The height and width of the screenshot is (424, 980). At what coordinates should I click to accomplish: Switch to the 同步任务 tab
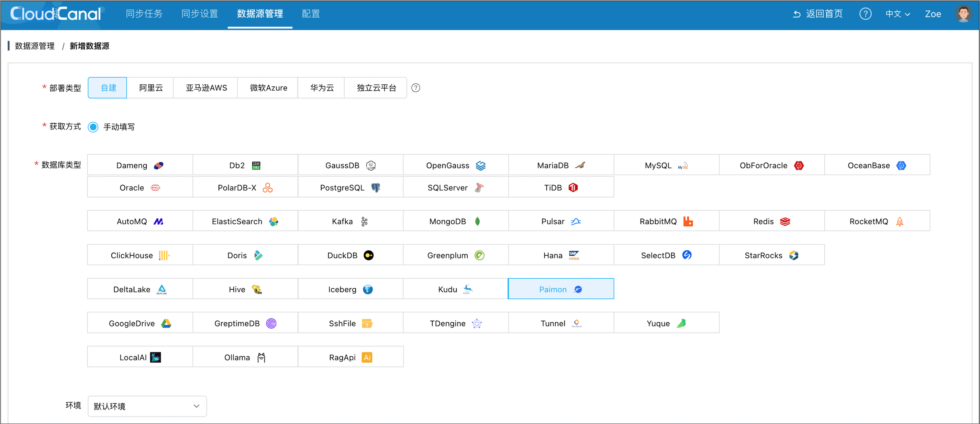point(144,14)
